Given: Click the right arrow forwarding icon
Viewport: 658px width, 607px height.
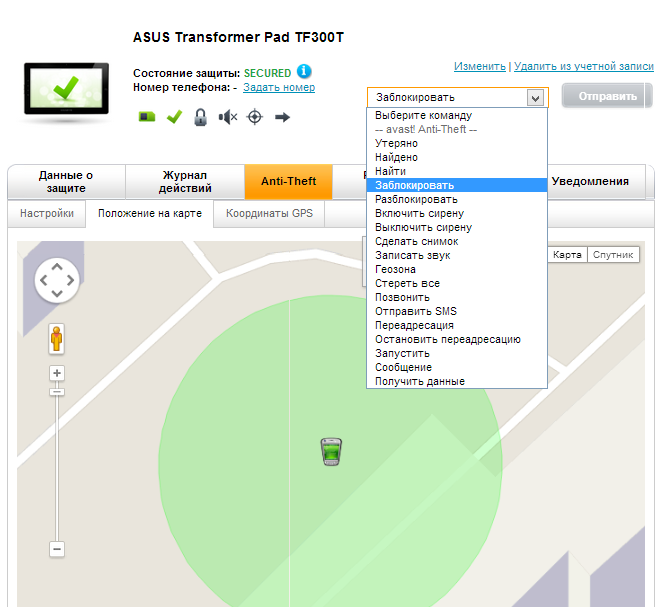Looking at the screenshot, I should (282, 117).
